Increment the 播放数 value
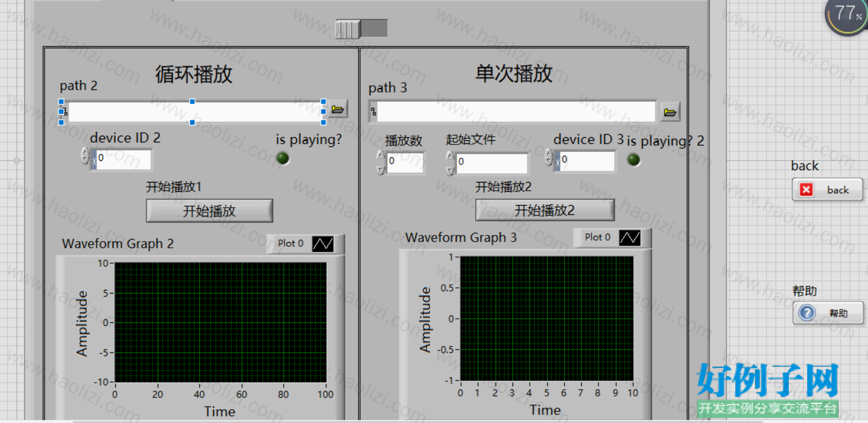The height and width of the screenshot is (423, 868). pos(381,155)
